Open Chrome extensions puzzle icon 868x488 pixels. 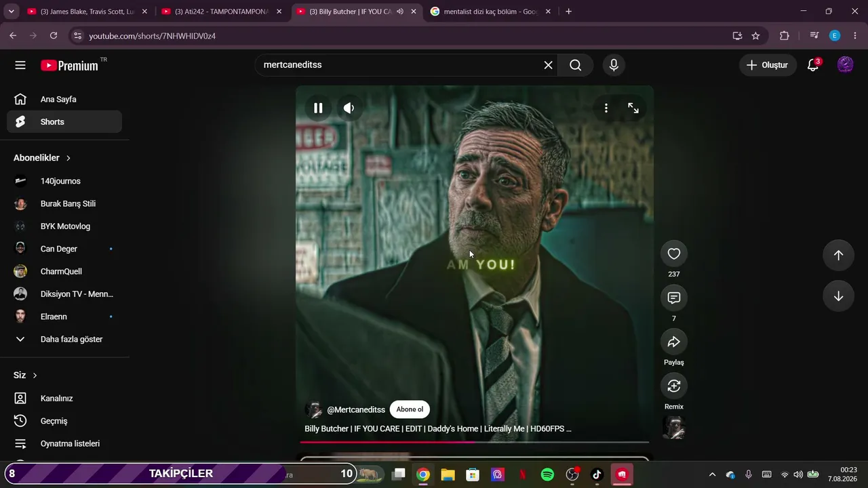click(785, 36)
